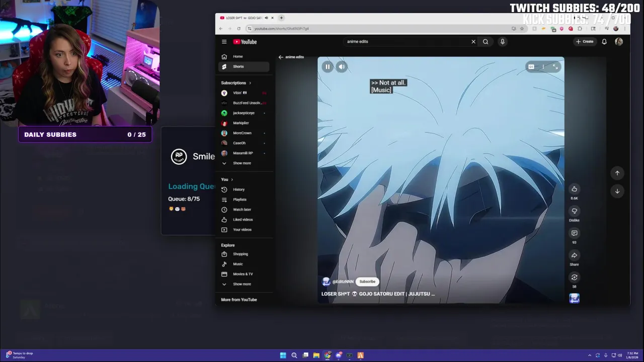This screenshot has height=362, width=644.
Task: Start voice search with the microphone
Action: click(502, 42)
